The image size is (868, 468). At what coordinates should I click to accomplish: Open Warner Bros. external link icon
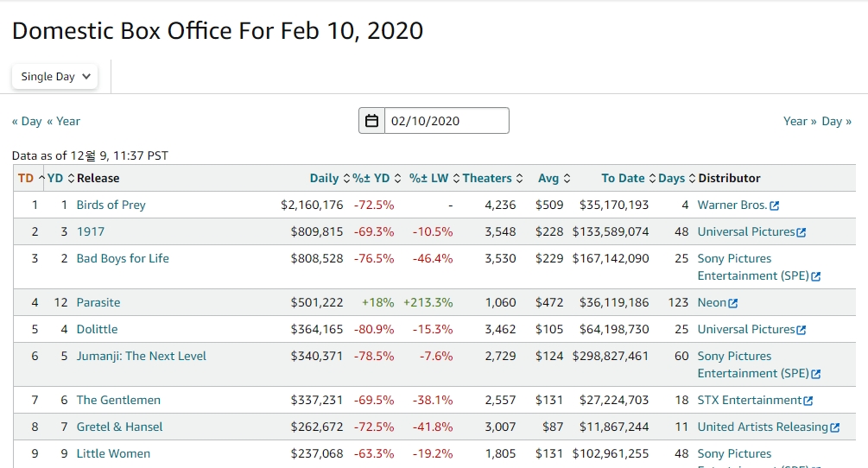coord(775,206)
